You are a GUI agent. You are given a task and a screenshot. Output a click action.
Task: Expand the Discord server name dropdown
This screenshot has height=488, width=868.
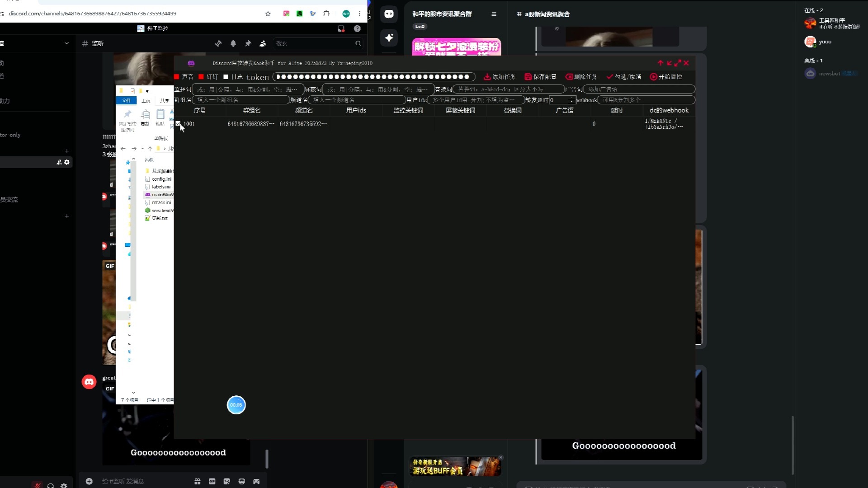pyautogui.click(x=66, y=43)
